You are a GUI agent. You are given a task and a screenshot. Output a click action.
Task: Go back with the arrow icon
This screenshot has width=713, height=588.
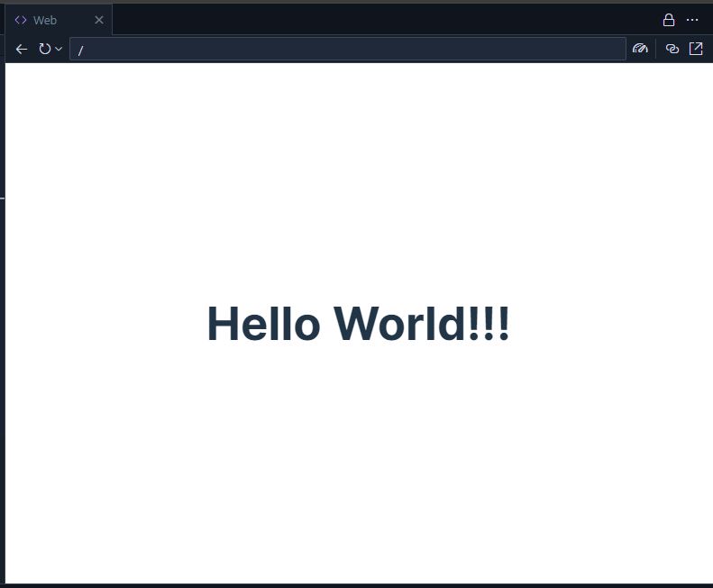coord(22,50)
